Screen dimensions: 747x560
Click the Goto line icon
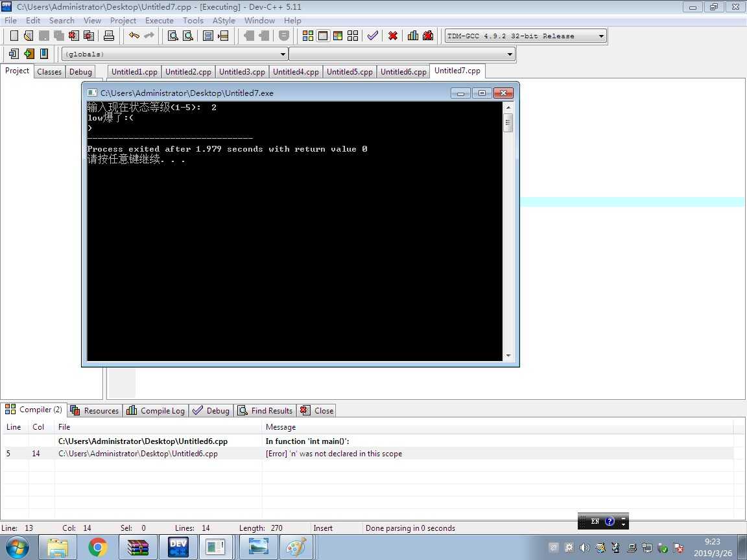coord(223,36)
